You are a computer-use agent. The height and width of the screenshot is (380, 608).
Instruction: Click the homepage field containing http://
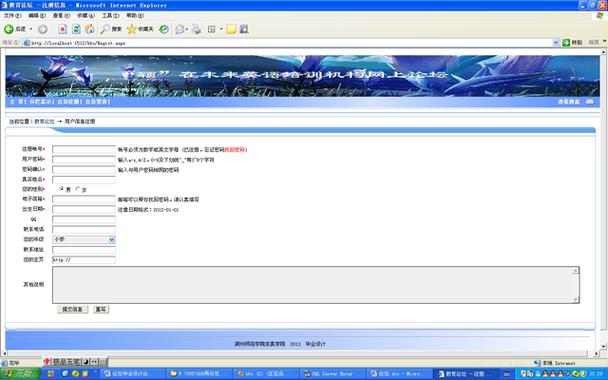[x=84, y=260]
